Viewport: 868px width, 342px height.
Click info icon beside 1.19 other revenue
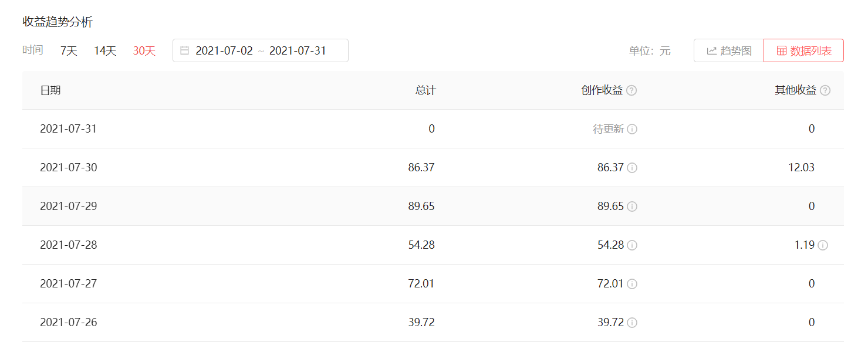pyautogui.click(x=823, y=245)
